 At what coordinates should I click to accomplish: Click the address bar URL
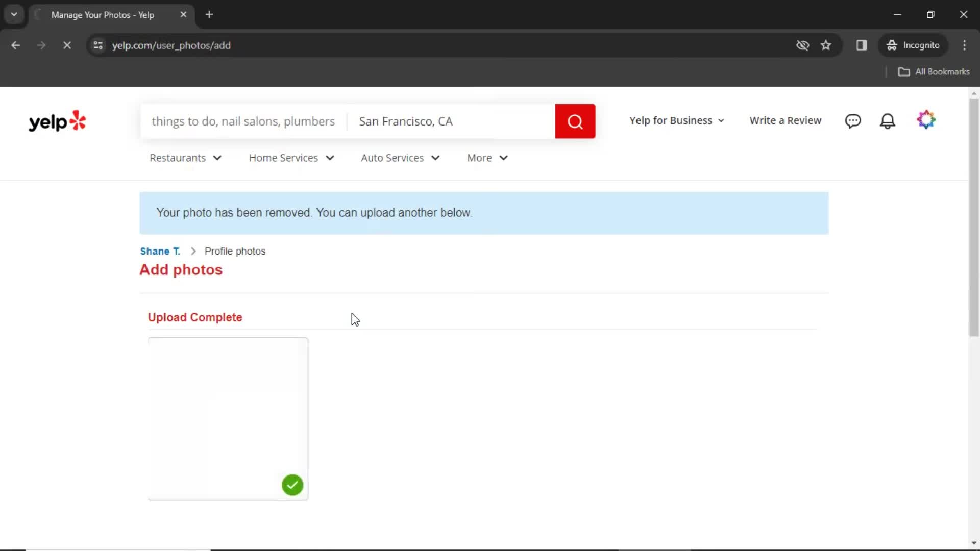click(x=171, y=45)
